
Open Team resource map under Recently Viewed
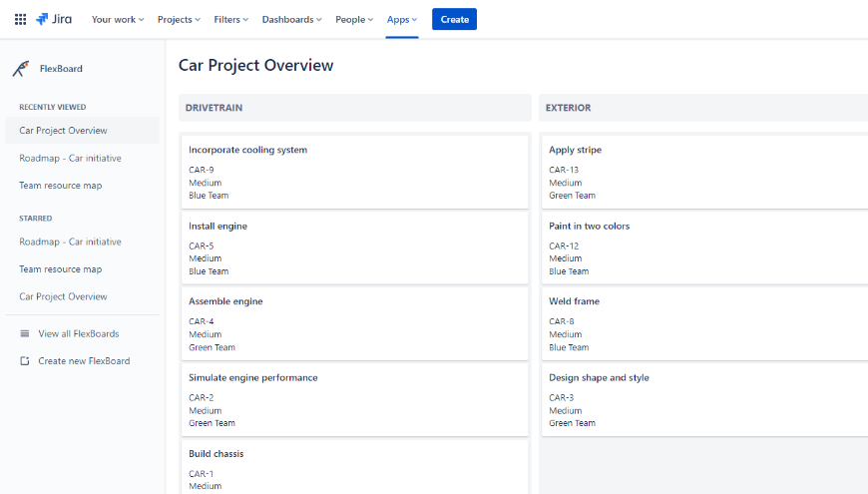point(60,186)
